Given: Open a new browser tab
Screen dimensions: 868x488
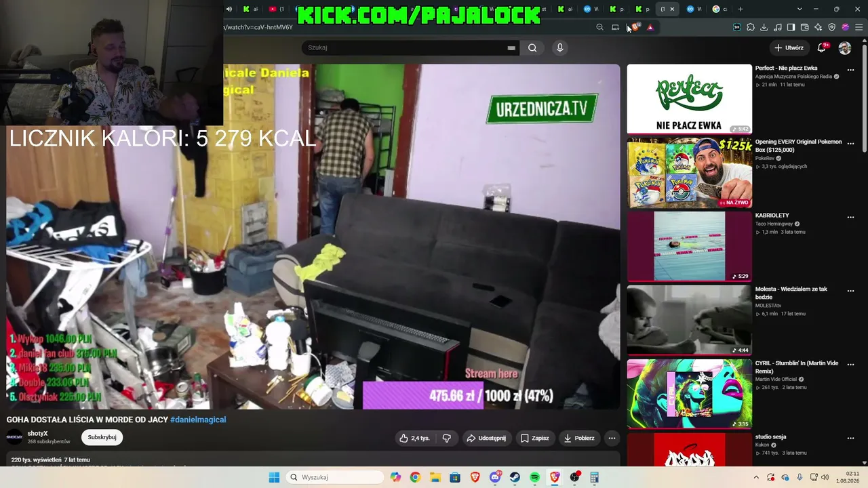Looking at the screenshot, I should [x=741, y=9].
